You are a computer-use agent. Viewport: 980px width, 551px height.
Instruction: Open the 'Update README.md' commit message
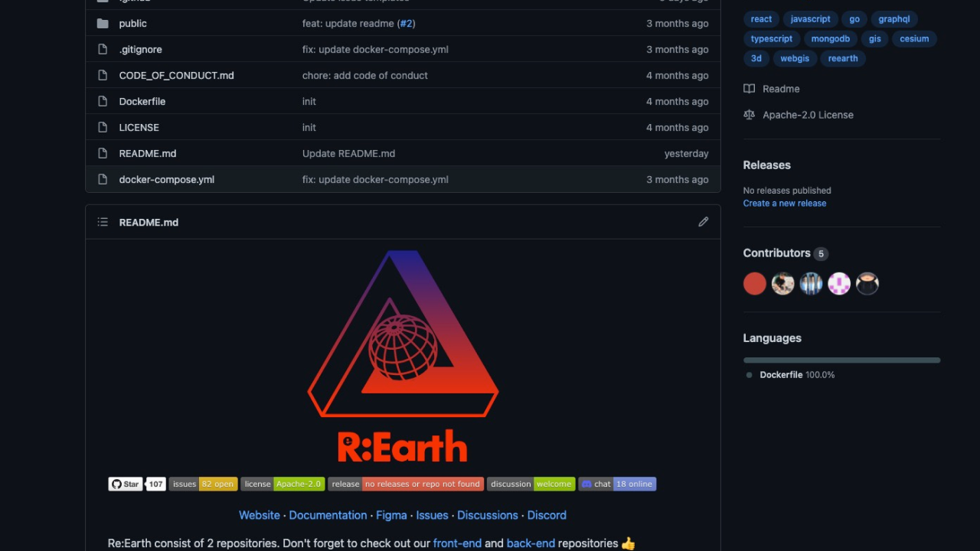(349, 154)
